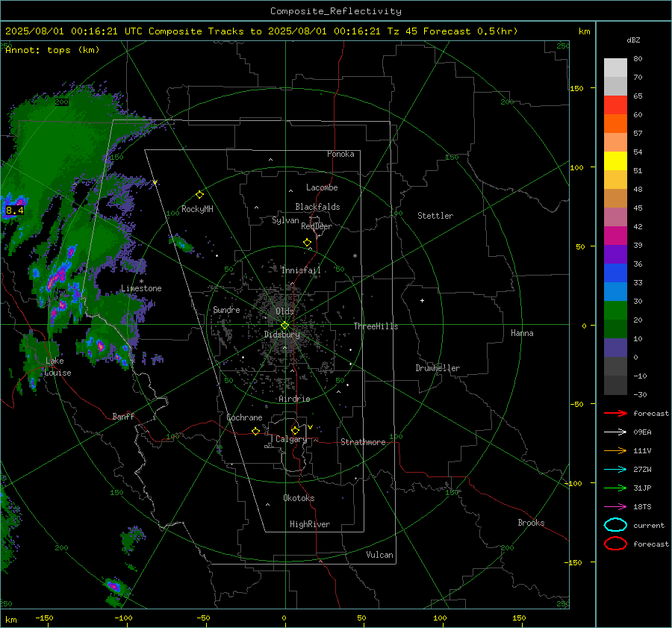Screen dimensions: 672x628
Task: Click the Lacombe city label
Action: [x=322, y=187]
